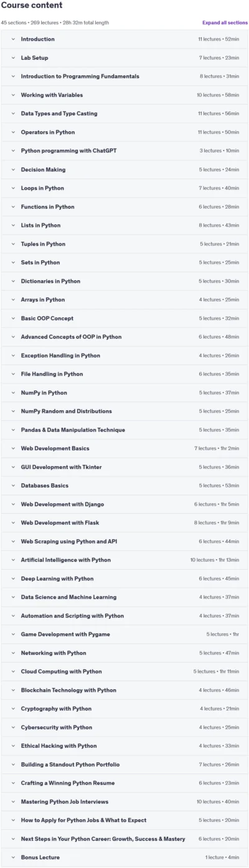Image resolution: width=249 pixels, height=868 pixels.
Task: Expand Dictionaries in Python chevron
Action: tap(12, 281)
